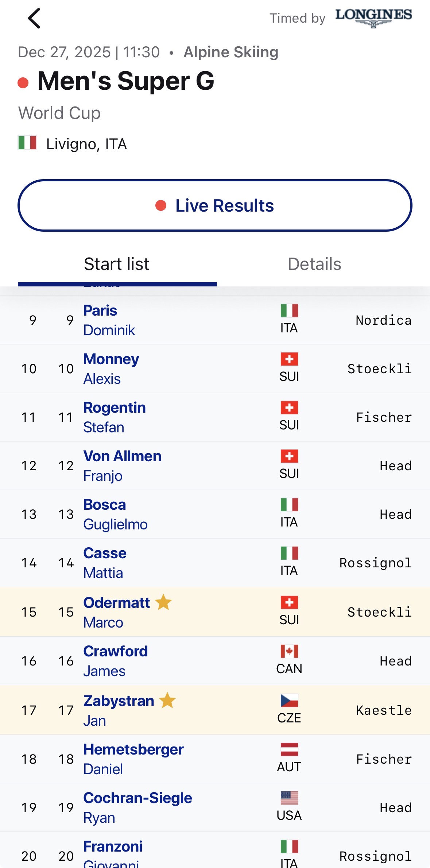Viewport: 430px width, 868px height.
Task: Open Franjo Von Allmen profile
Action: tap(122, 466)
